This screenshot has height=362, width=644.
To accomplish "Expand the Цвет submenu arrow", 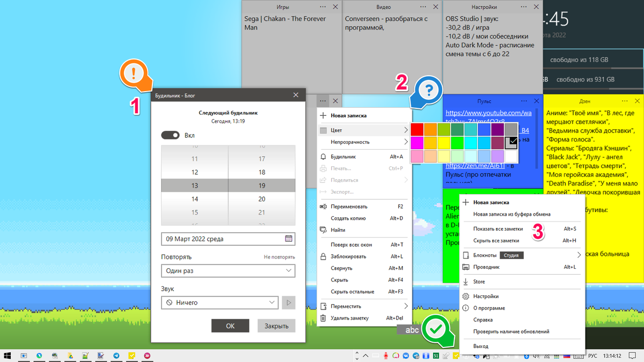I will [x=406, y=130].
